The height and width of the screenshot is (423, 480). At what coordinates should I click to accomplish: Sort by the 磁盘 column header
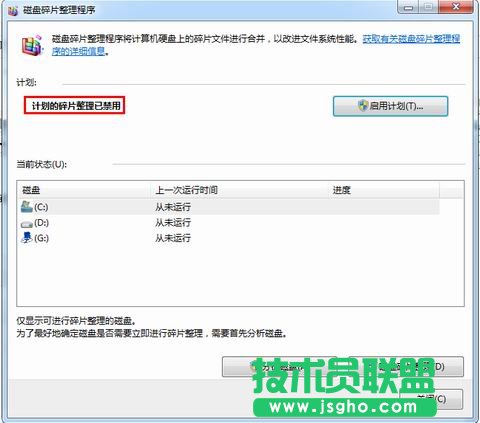[x=84, y=190]
